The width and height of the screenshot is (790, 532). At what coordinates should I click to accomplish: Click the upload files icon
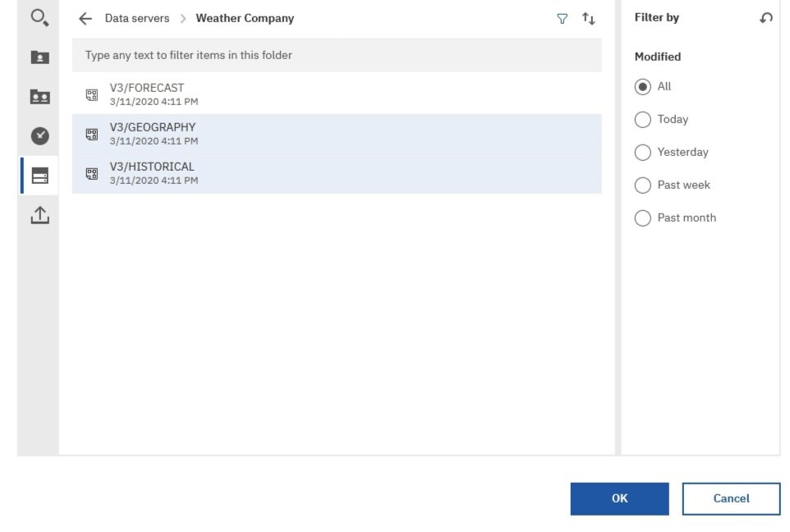(x=39, y=215)
